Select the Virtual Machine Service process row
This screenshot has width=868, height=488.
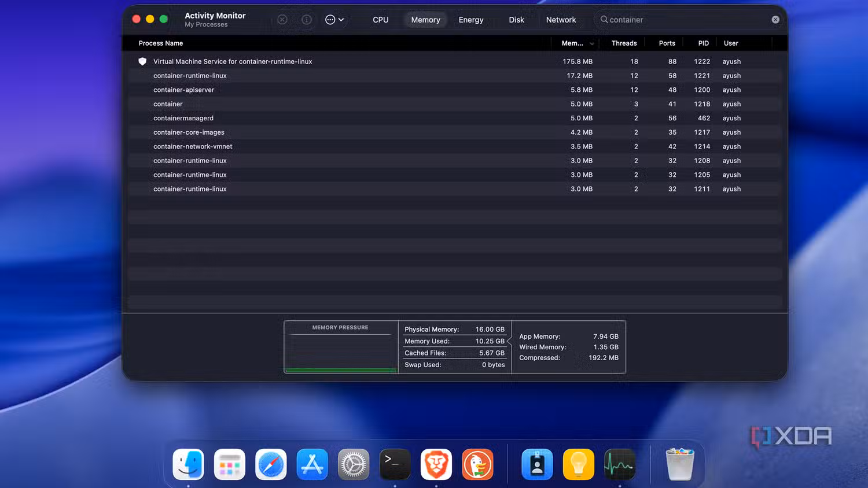tap(455, 61)
